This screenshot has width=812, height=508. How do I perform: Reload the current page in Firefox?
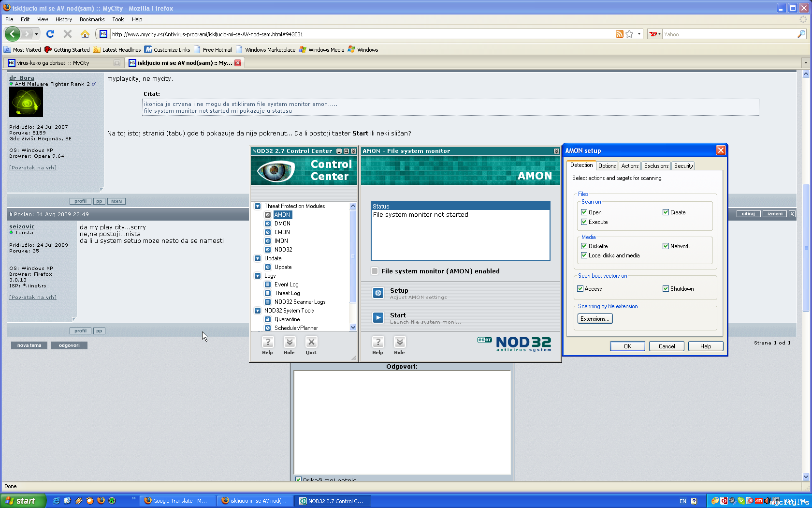click(x=50, y=34)
